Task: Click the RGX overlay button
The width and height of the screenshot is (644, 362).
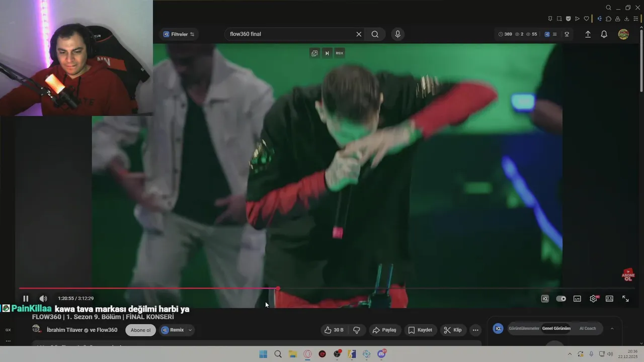Action: [x=340, y=53]
